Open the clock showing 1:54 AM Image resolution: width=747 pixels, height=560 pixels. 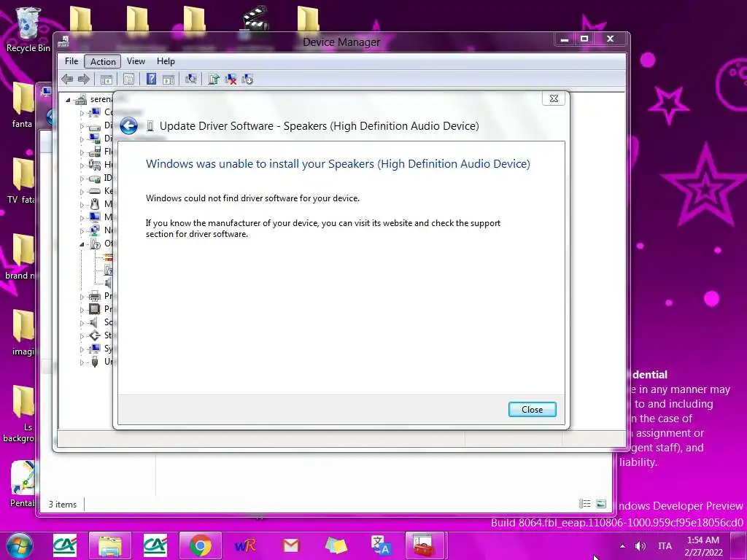[703, 546]
